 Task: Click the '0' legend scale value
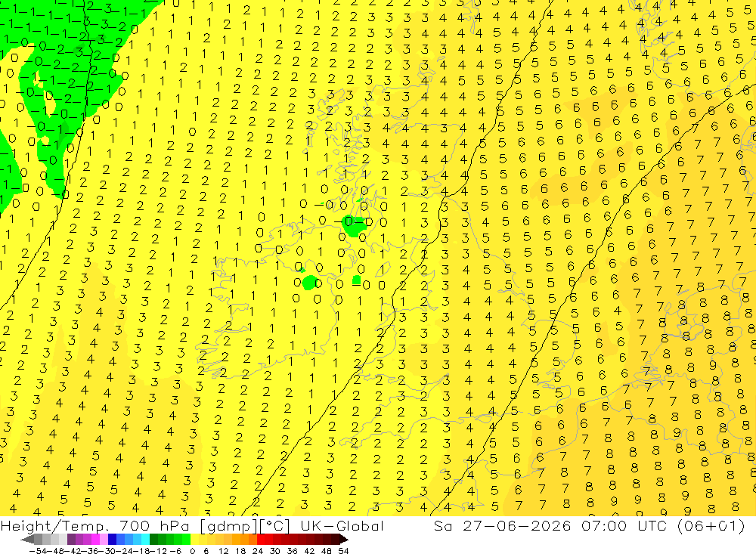point(192,551)
